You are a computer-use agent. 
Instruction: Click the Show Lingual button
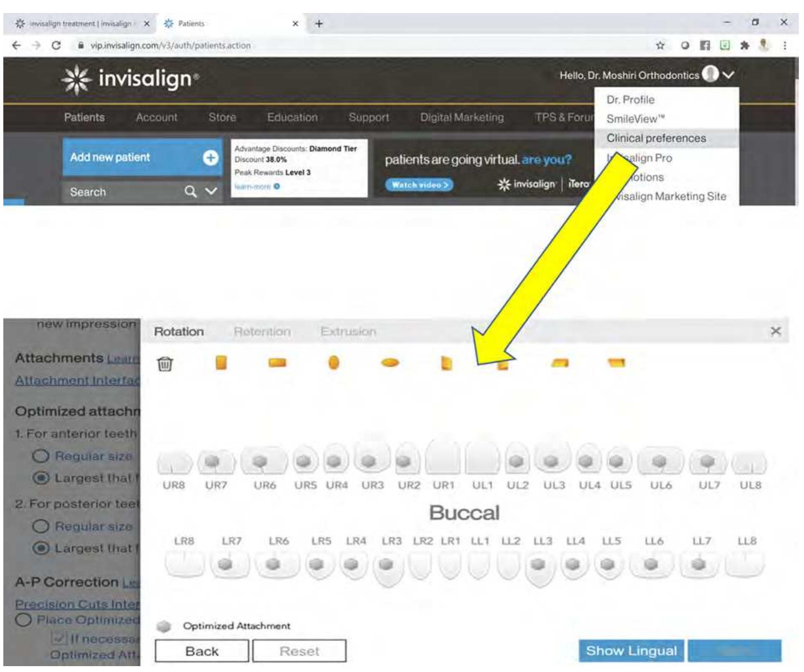coord(631,651)
